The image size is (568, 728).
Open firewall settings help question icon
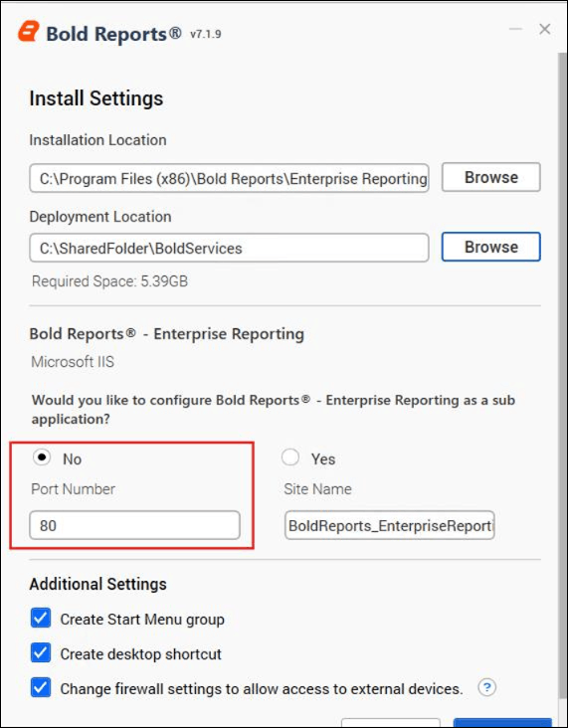pyautogui.click(x=486, y=687)
